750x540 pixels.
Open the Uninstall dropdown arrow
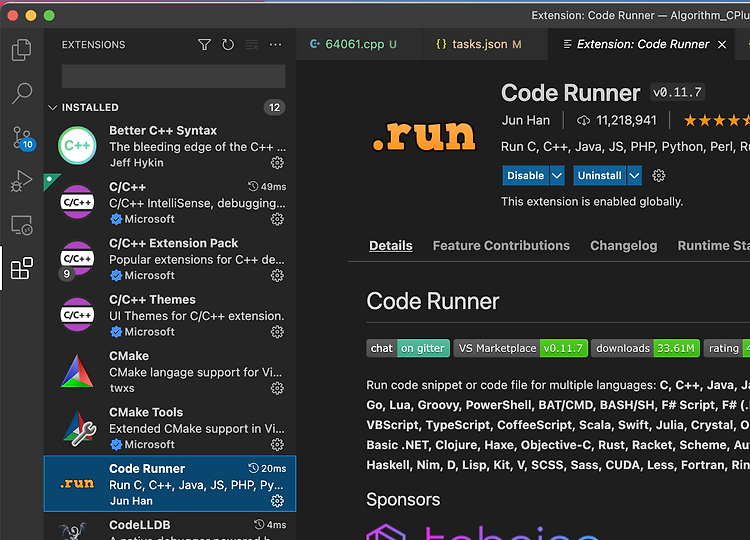pos(634,176)
